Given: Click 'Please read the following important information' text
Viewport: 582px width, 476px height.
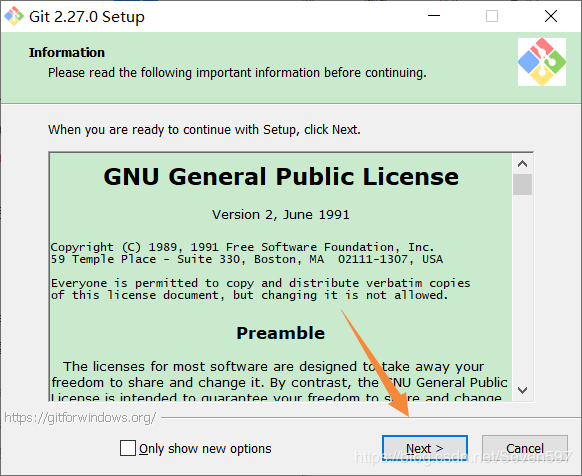Looking at the screenshot, I should click(x=237, y=72).
